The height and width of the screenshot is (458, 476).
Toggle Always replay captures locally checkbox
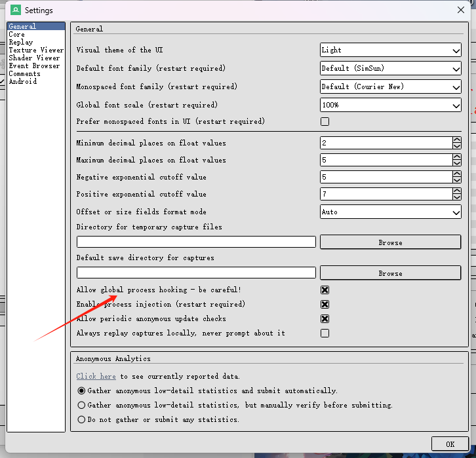[x=325, y=334]
